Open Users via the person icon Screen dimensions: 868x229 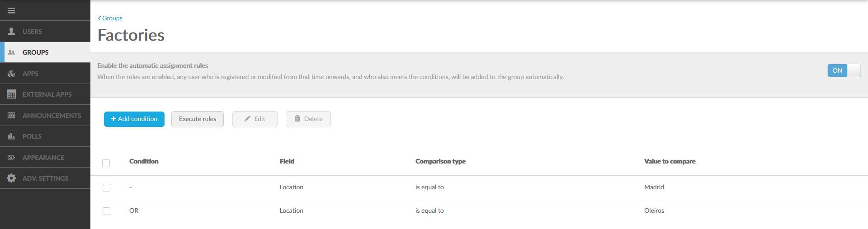pyautogui.click(x=12, y=31)
